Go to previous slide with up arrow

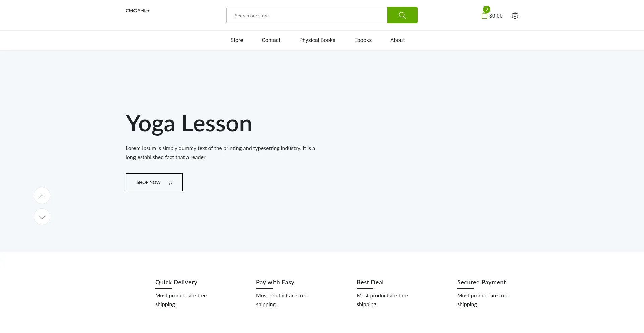click(42, 196)
